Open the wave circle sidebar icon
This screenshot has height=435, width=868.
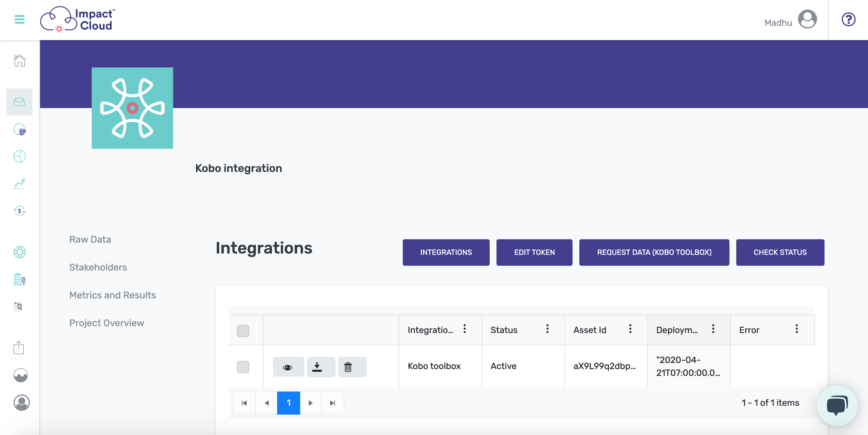(21, 375)
